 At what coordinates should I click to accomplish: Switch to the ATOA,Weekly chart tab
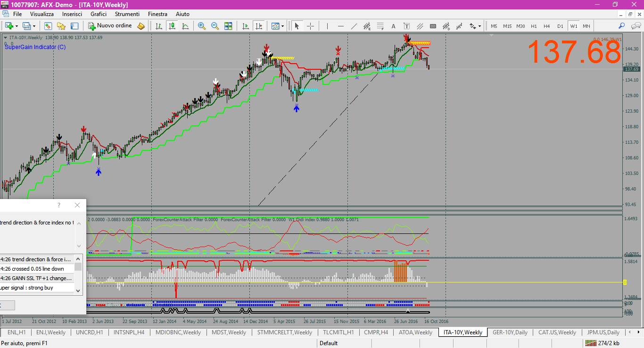[x=415, y=332]
